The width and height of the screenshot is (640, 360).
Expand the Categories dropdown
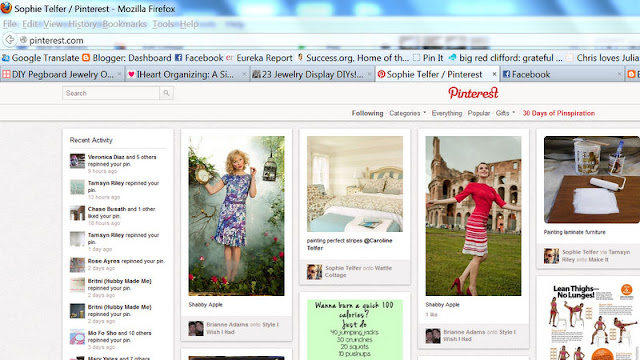click(x=407, y=113)
